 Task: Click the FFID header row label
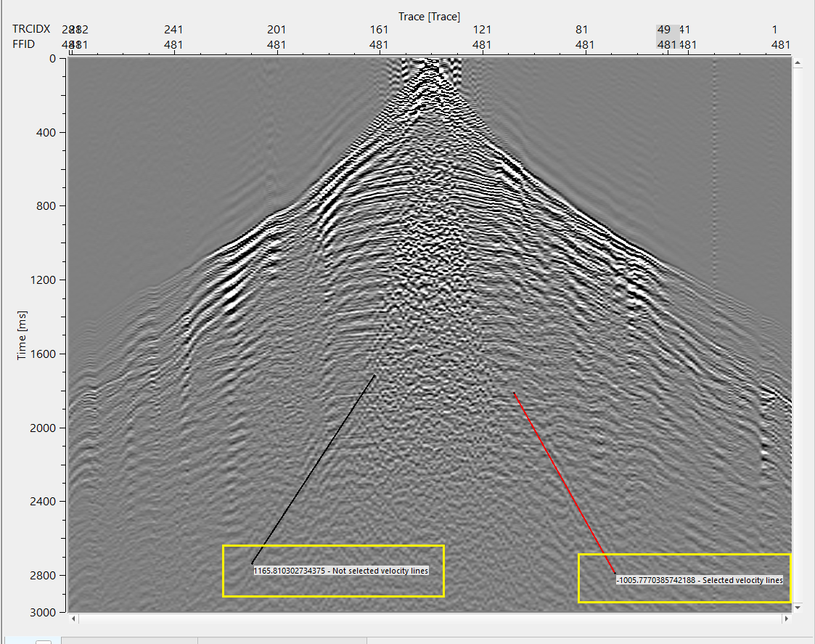(25, 44)
